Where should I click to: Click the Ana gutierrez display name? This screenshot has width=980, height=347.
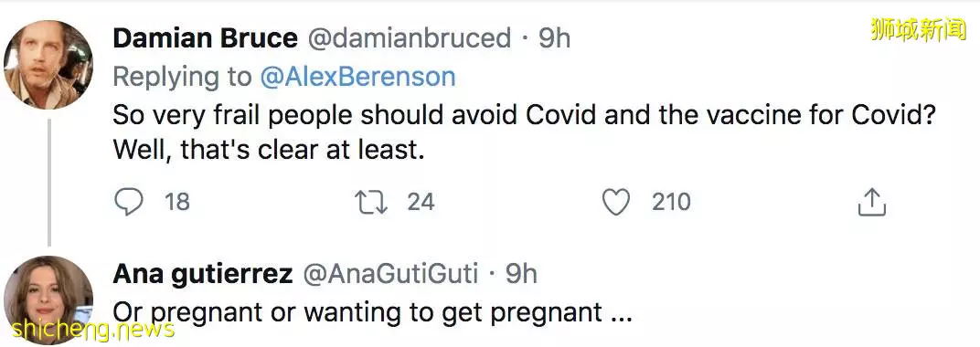(x=203, y=274)
